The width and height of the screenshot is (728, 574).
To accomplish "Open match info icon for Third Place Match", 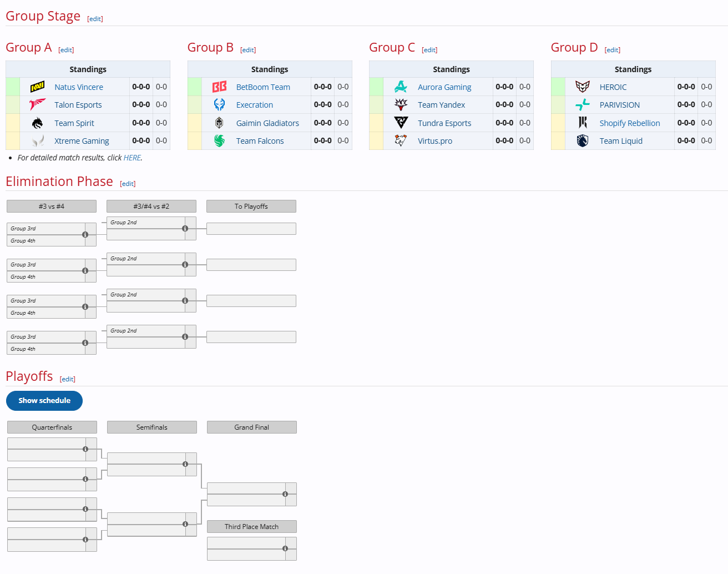I will click(285, 548).
